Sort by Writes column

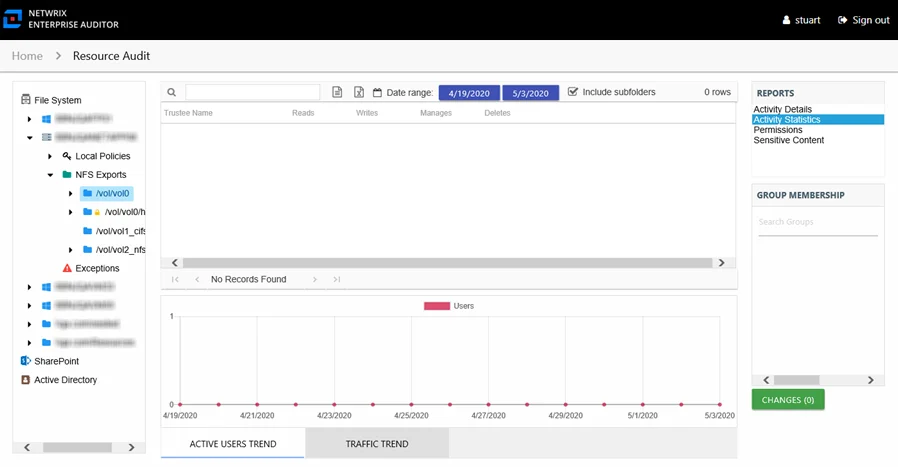[367, 113]
